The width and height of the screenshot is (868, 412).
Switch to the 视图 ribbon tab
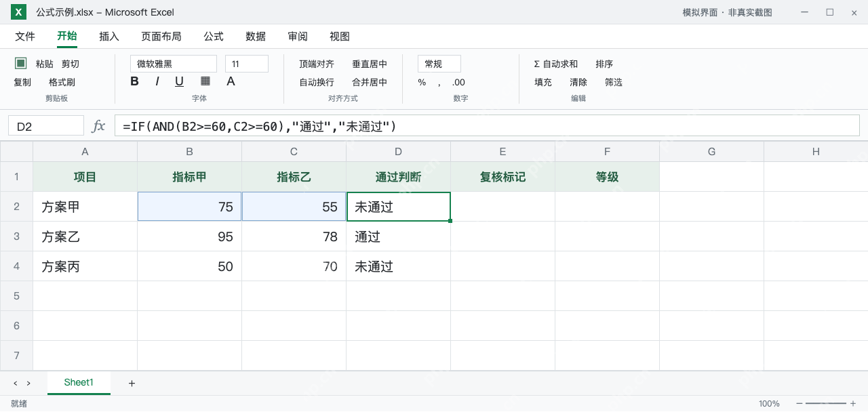pos(340,37)
